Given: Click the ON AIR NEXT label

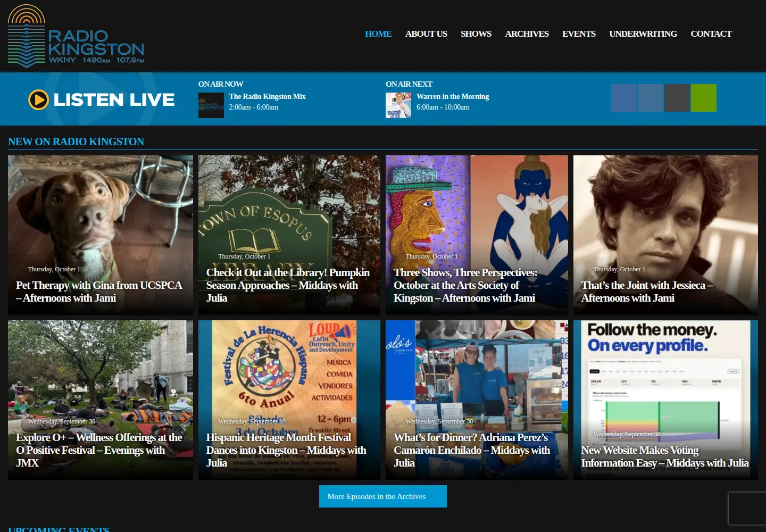Looking at the screenshot, I should click(x=409, y=84).
